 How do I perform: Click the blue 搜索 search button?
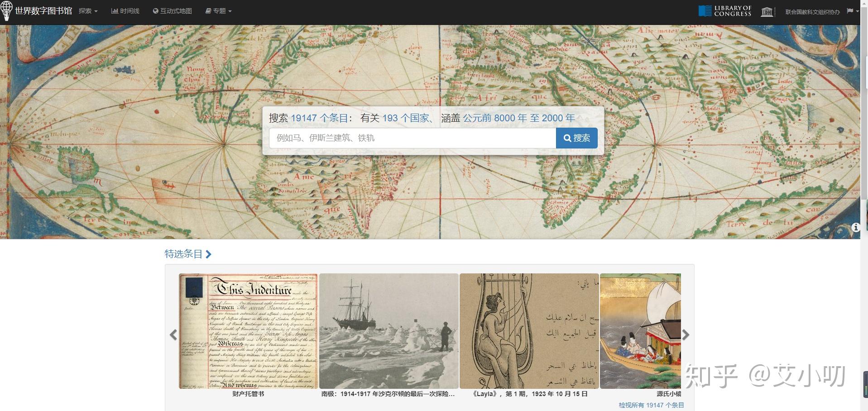tap(576, 138)
